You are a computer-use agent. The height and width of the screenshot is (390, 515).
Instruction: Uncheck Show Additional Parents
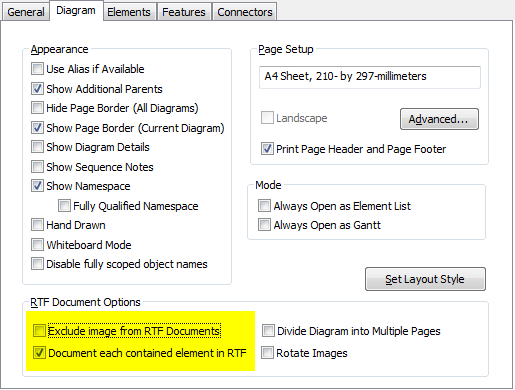[x=37, y=89]
